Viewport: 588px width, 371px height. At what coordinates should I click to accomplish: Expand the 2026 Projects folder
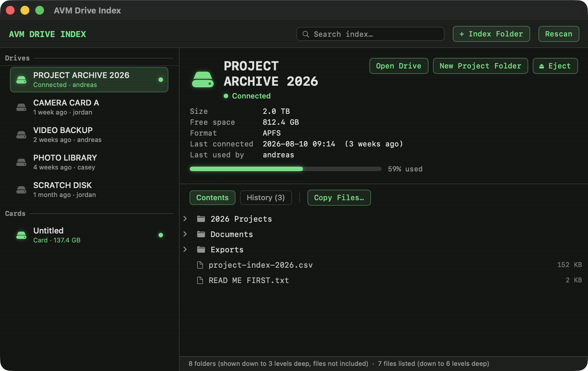pos(185,219)
